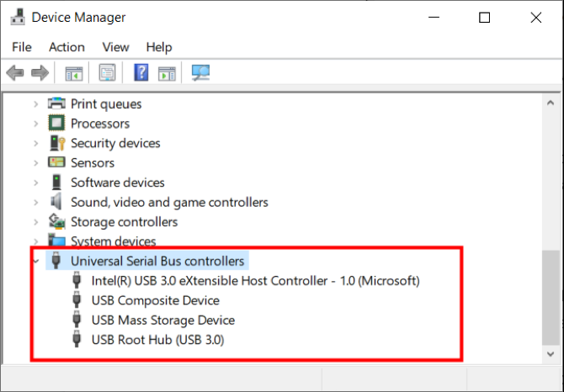Open the View menu
Image resolution: width=564 pixels, height=392 pixels.
[115, 47]
